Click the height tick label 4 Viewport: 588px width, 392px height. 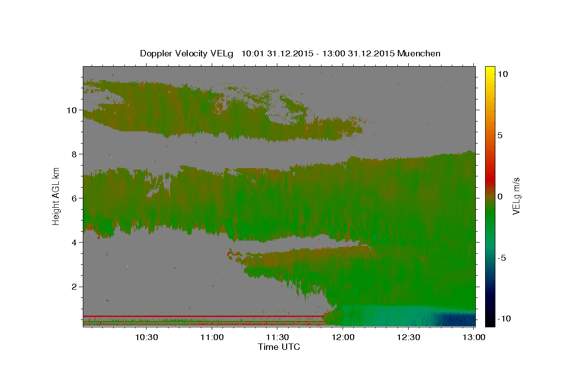point(74,243)
